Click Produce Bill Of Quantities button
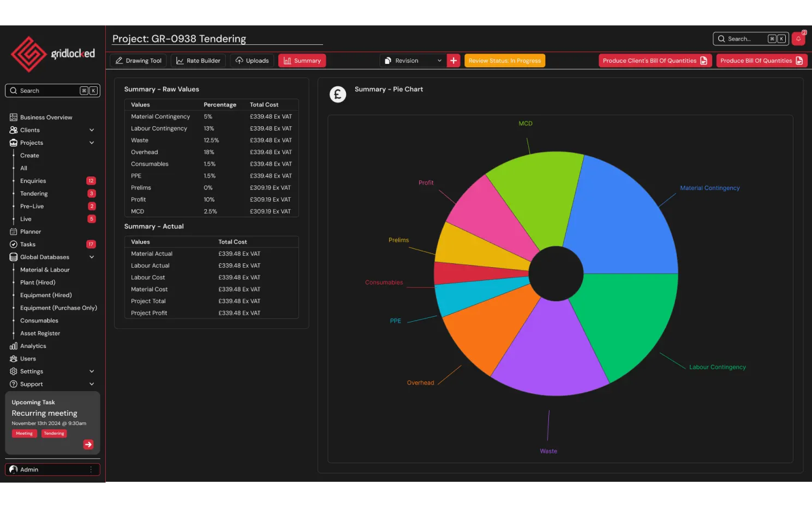The image size is (812, 508). coord(762,60)
